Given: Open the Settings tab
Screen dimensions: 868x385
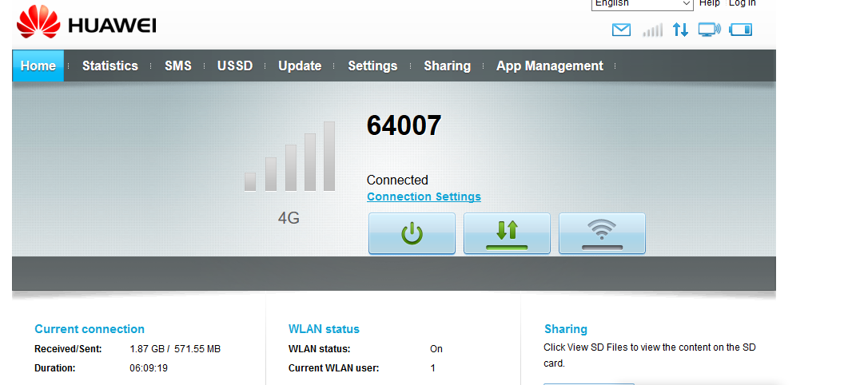Looking at the screenshot, I should (x=372, y=65).
